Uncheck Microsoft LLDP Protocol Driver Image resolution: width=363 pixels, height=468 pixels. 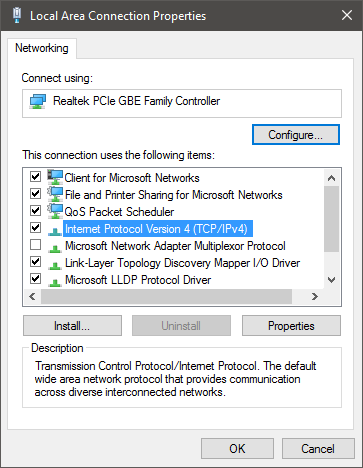click(x=35, y=278)
